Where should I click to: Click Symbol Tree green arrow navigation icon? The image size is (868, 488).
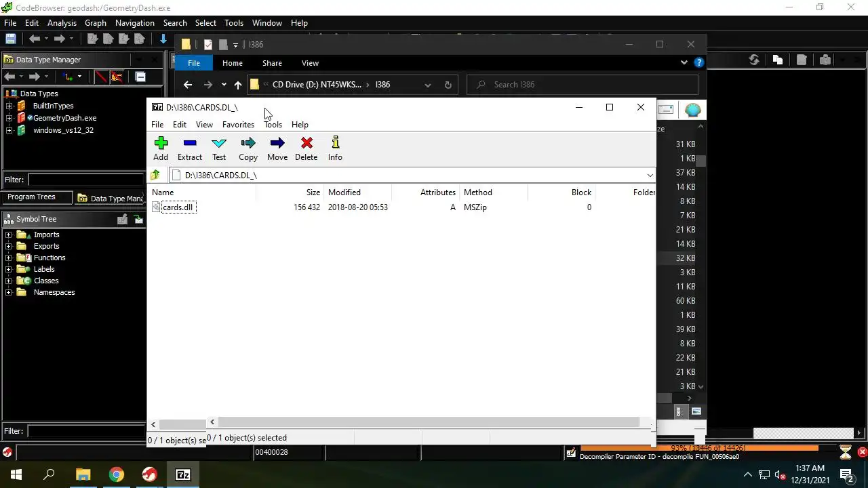pyautogui.click(x=138, y=219)
